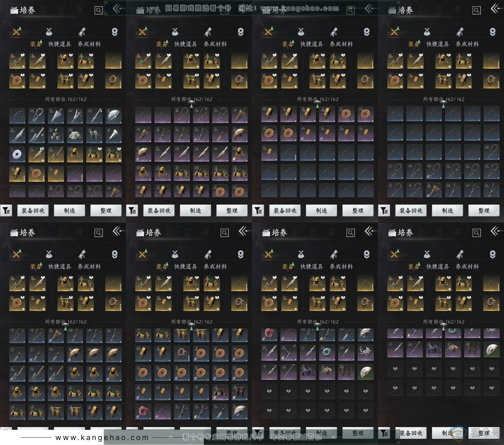Select the dark robe in bottom-row third panel

click(x=308, y=372)
